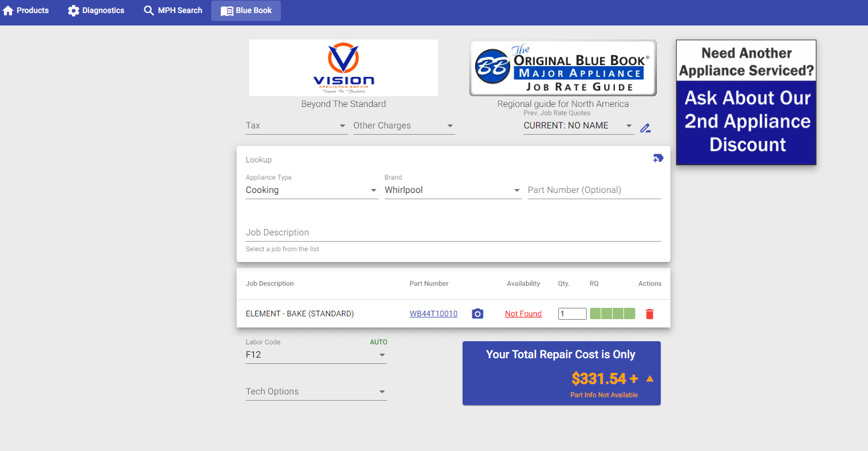Click the orange triangle beside the total cost
Screen dimensions: 868x451
click(x=650, y=379)
